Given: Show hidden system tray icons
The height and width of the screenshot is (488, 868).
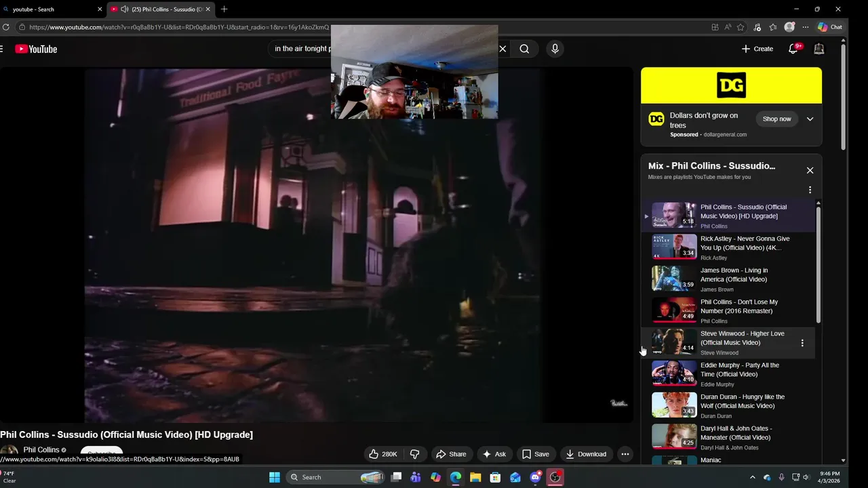Looking at the screenshot, I should click(752, 477).
